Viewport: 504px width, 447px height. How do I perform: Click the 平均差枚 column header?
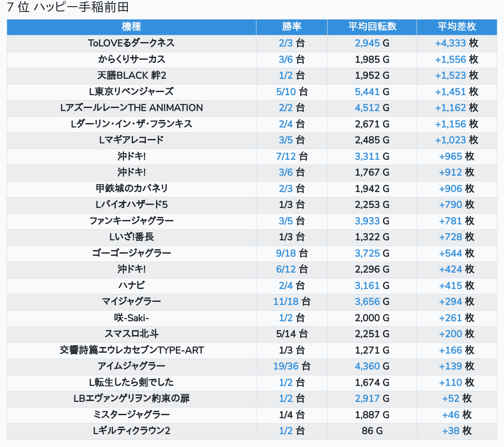pos(456,27)
